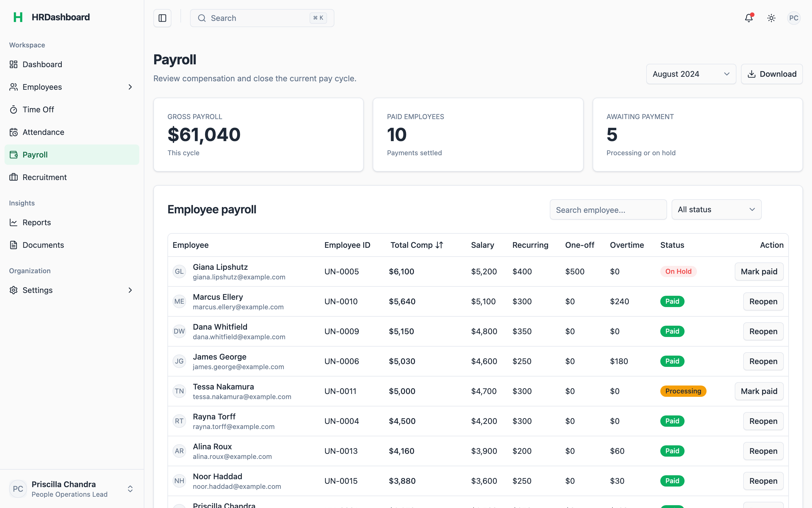The width and height of the screenshot is (812, 508).
Task: Expand the Employees submenu chevron
Action: pos(130,87)
